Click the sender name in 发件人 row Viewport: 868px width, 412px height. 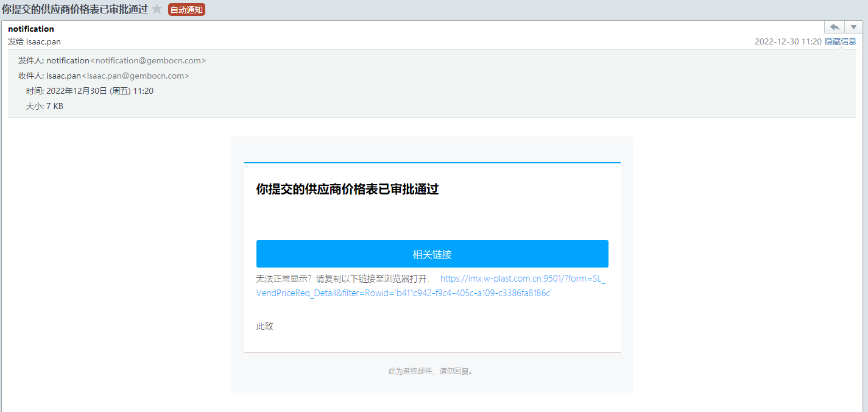(x=68, y=61)
